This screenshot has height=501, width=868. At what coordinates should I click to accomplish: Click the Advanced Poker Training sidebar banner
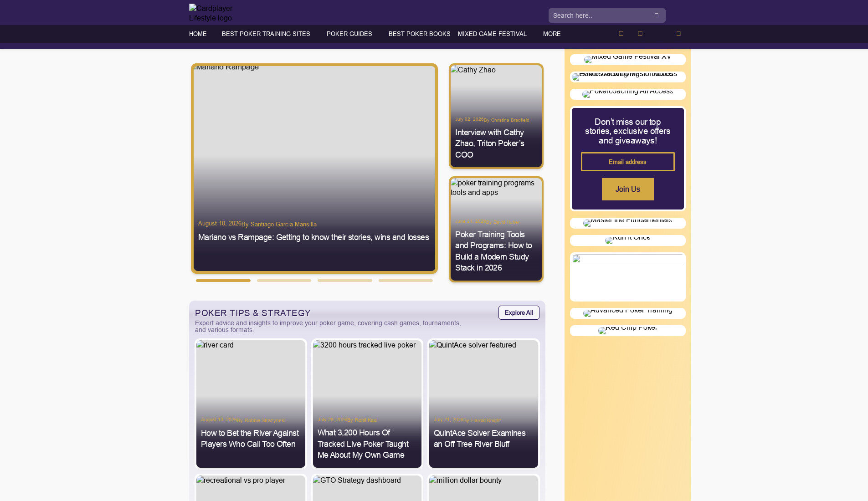click(627, 313)
